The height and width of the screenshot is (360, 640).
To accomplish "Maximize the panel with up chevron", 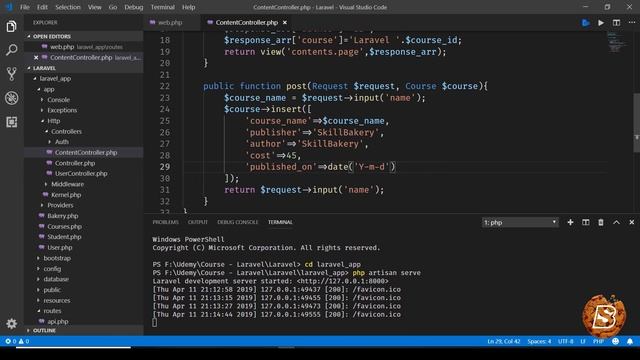I will tap(616, 222).
